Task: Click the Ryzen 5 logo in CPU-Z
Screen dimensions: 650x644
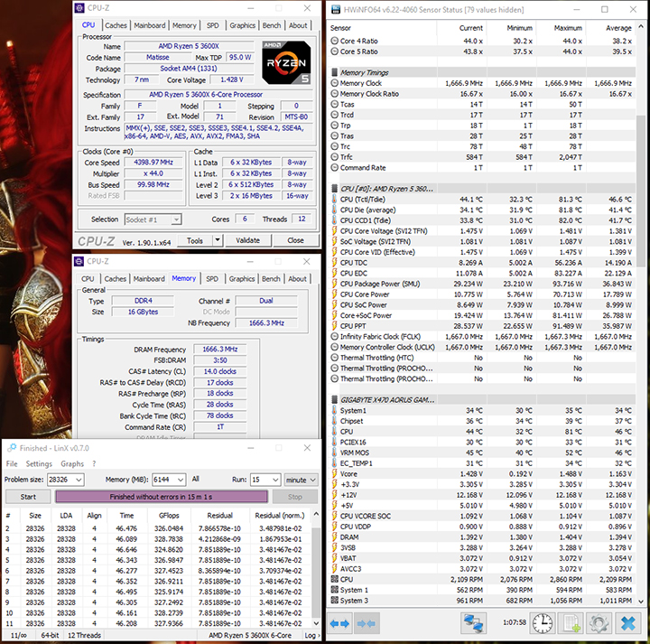Action: coord(286,62)
